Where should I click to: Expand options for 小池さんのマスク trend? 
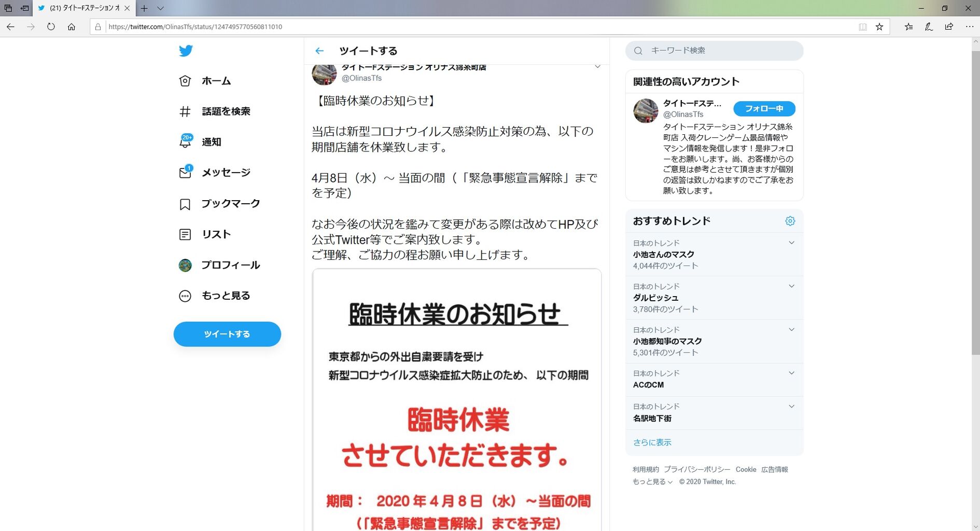(x=792, y=243)
